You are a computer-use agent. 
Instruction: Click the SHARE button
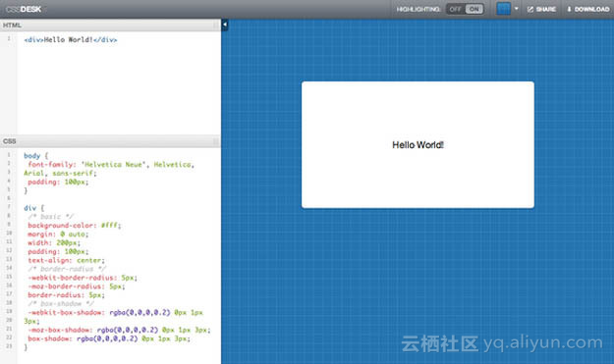click(541, 9)
